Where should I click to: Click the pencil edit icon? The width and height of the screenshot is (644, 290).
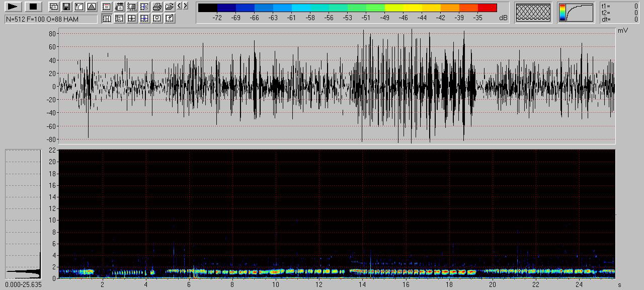tap(170, 18)
